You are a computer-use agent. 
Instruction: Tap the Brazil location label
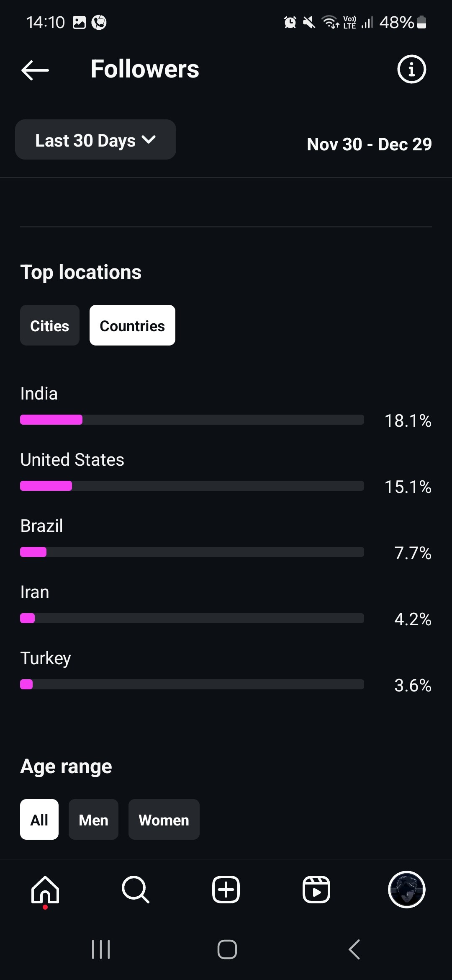click(42, 526)
